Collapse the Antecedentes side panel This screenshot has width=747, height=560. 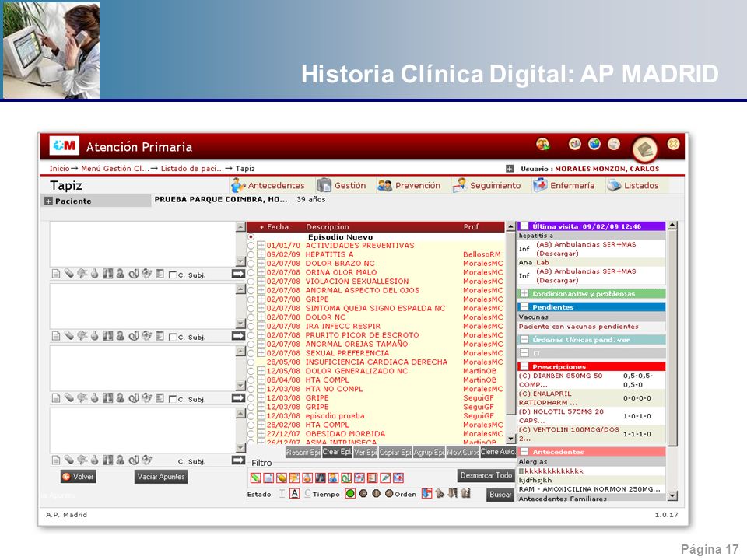point(524,451)
